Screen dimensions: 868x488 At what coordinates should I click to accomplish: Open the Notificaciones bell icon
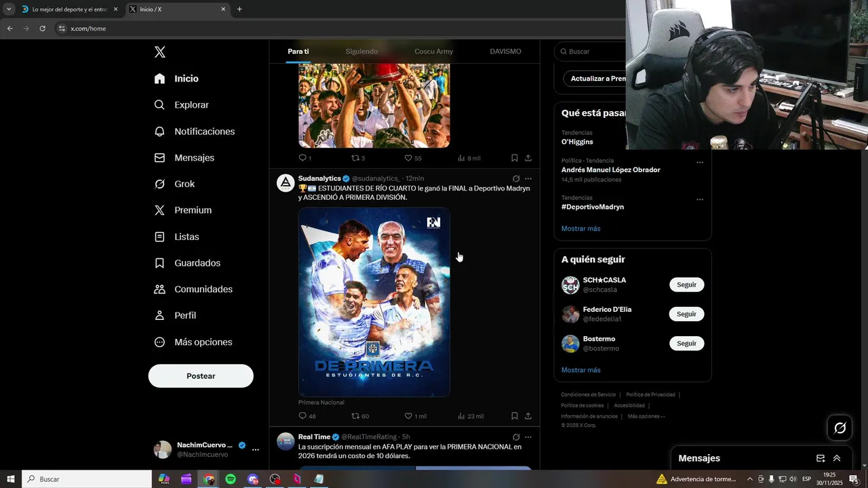159,131
